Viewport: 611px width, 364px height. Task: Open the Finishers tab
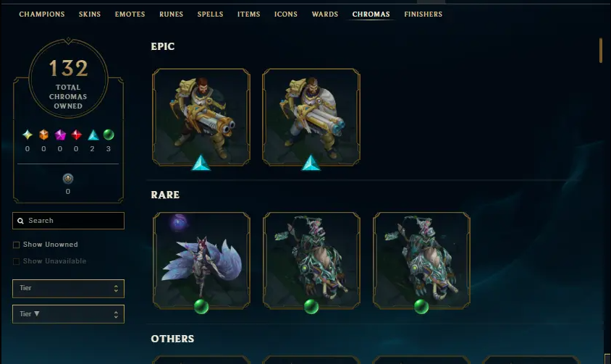click(x=424, y=14)
